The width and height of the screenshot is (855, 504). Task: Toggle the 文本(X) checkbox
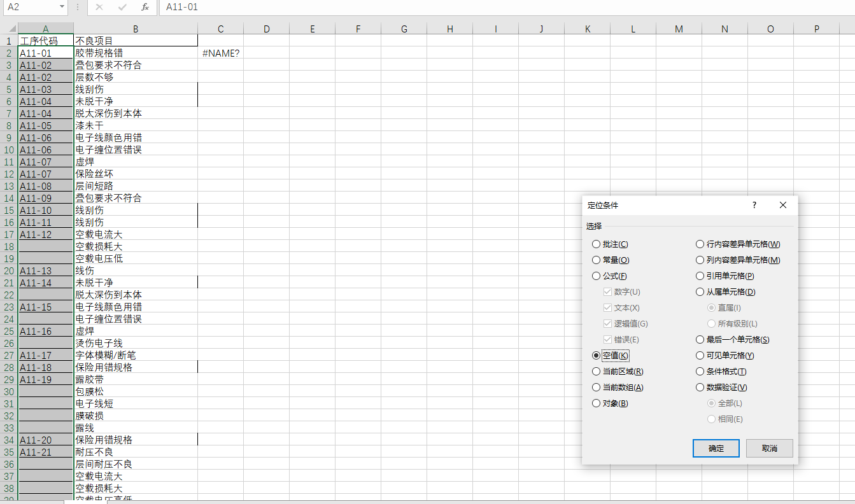coord(622,308)
